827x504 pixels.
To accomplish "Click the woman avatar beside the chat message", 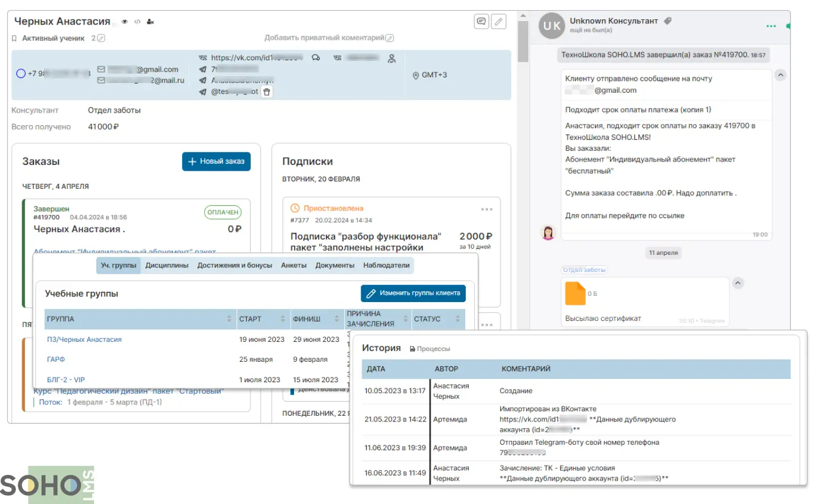I will 548,232.
